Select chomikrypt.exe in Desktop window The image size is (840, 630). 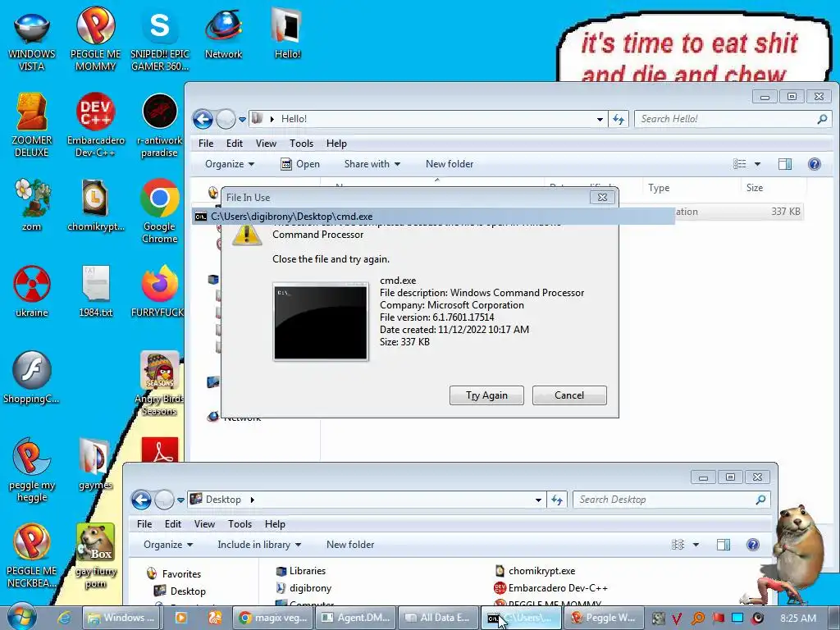535,571
